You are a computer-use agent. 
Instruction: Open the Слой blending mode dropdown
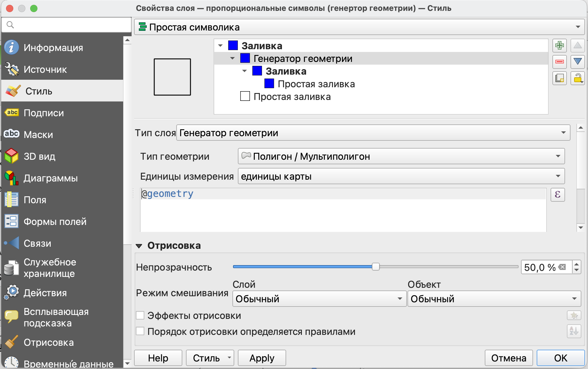(319, 299)
